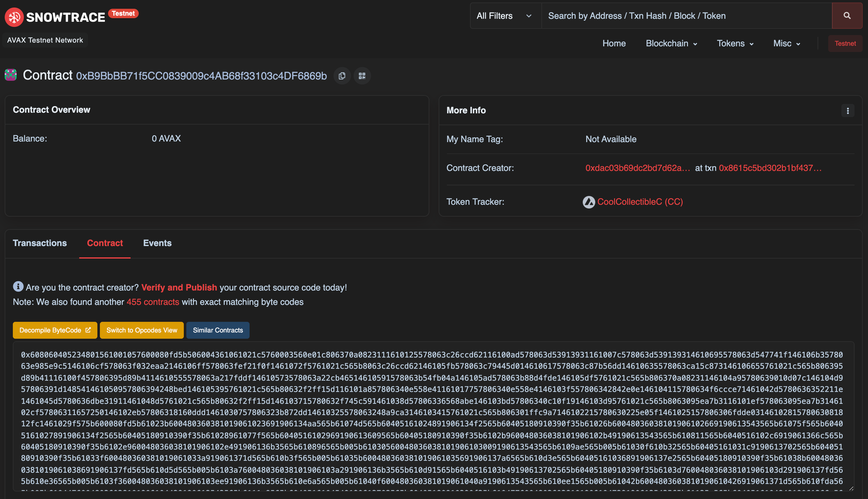Click the bytecode textarea resize handle
Screen dimensions: 868x499
(x=851, y=488)
